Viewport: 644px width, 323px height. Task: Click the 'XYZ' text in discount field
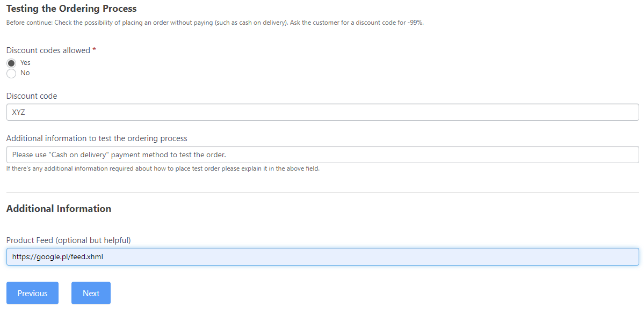click(x=19, y=113)
